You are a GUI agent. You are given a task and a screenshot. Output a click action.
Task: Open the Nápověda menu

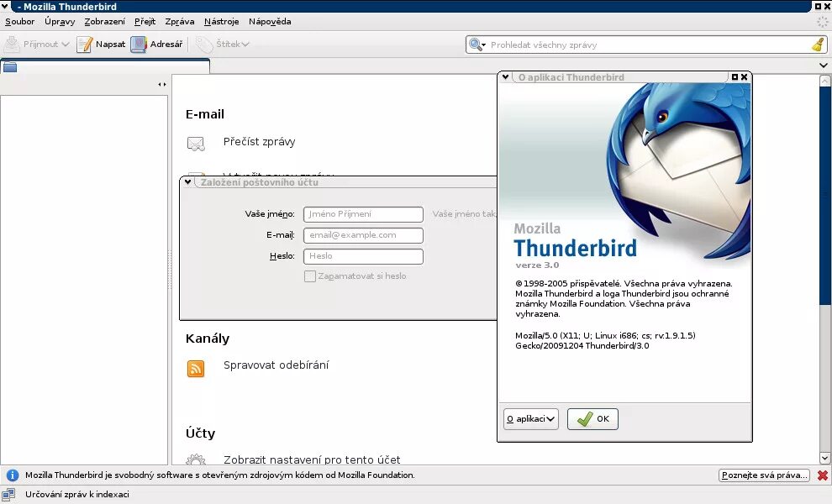270,22
